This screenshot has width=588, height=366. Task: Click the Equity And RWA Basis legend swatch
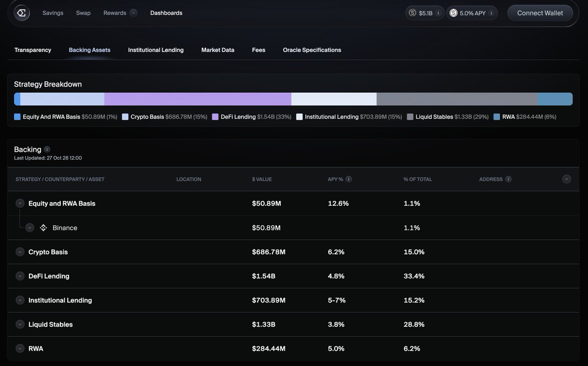tap(17, 117)
